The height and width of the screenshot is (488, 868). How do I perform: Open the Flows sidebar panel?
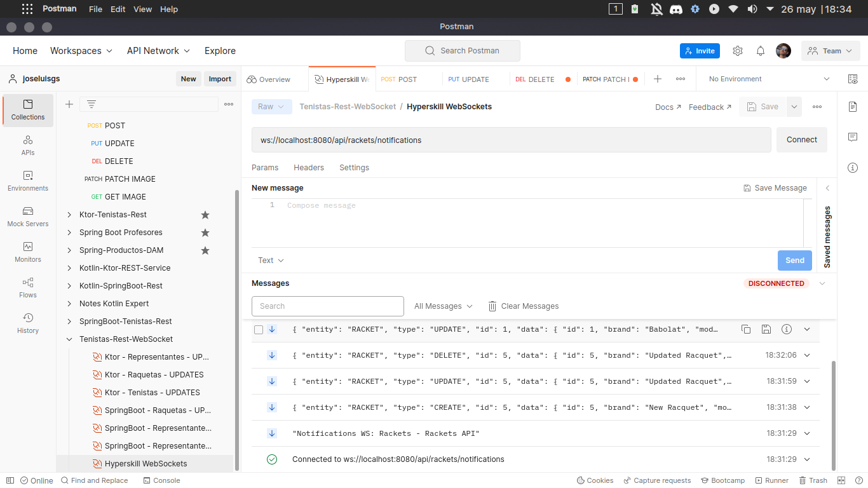point(28,288)
